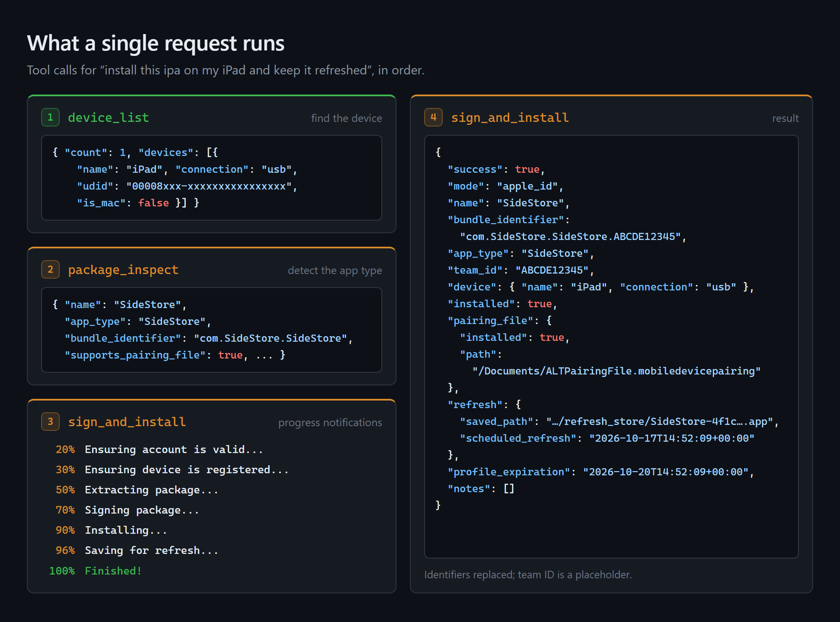The image size is (840, 622).
Task: Click the '70% Signing package...' line
Action: click(127, 510)
